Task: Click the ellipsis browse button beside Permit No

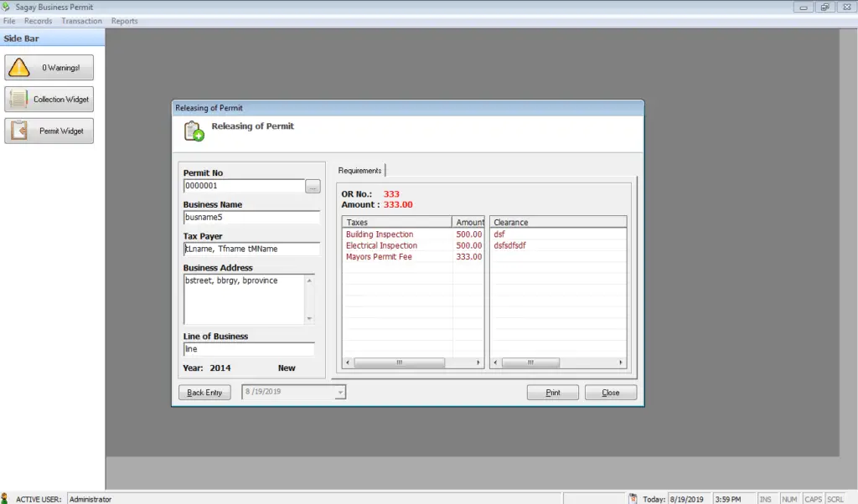Action: coord(313,186)
